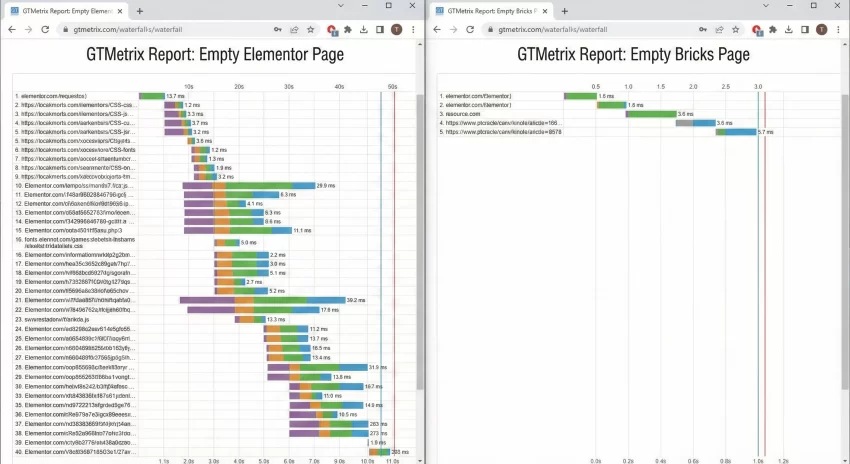Open the Chrome three-dot menu in the Elementor window
This screenshot has height=464, width=850.
pyautogui.click(x=413, y=29)
